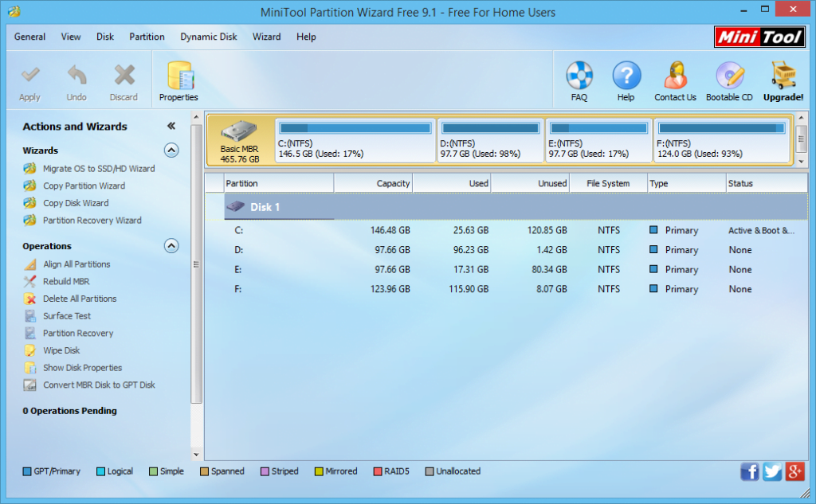Image resolution: width=816 pixels, height=504 pixels.
Task: Click the Upgrade! shopping cart icon
Action: click(783, 76)
